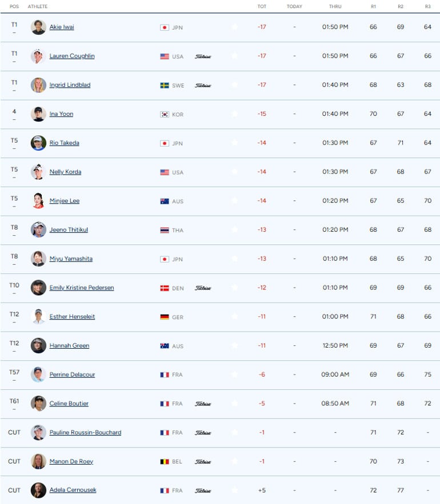Toggle the favorite star for Akie Iwai
This screenshot has width=440, height=504.
[x=235, y=27]
